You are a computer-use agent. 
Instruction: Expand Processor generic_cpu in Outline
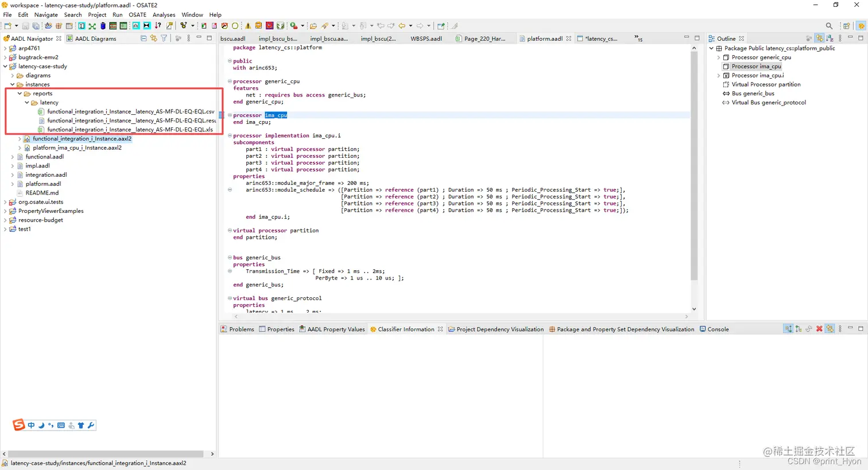pyautogui.click(x=718, y=57)
